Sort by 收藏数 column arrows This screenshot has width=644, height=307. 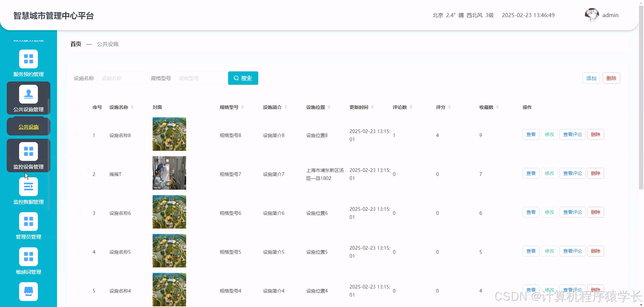[x=498, y=107]
